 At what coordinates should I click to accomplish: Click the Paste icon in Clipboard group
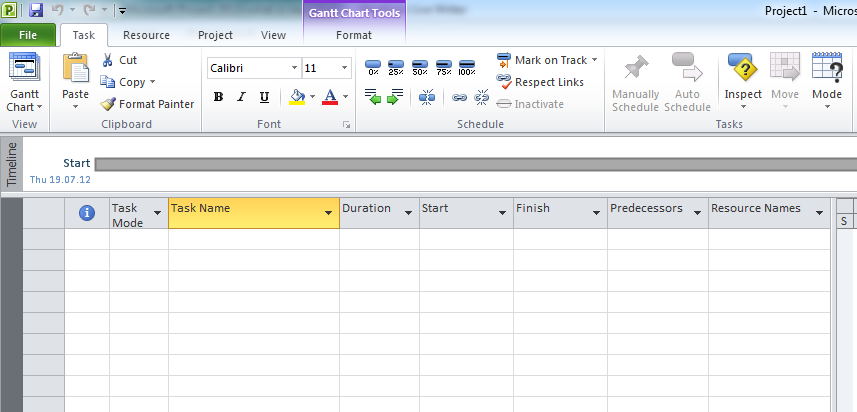pos(75,70)
